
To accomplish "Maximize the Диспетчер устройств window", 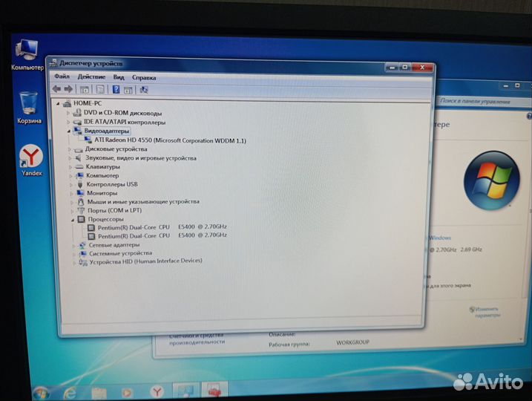I will click(x=405, y=68).
